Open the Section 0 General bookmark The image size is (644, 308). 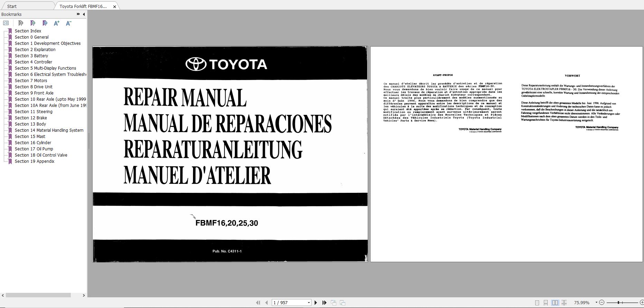click(32, 37)
